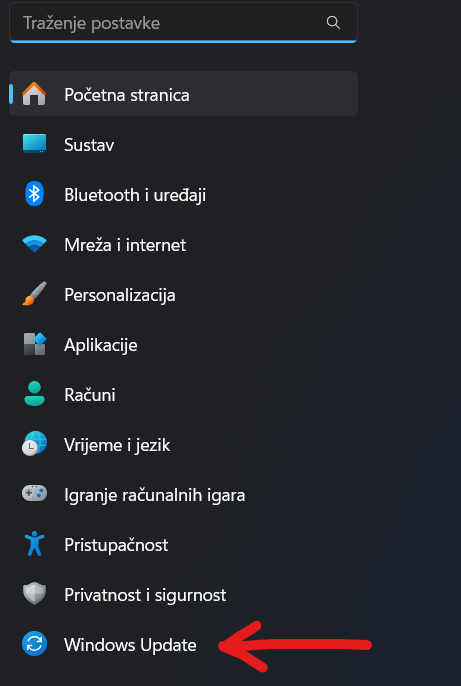Click the Sustav monitor icon

coord(34,144)
